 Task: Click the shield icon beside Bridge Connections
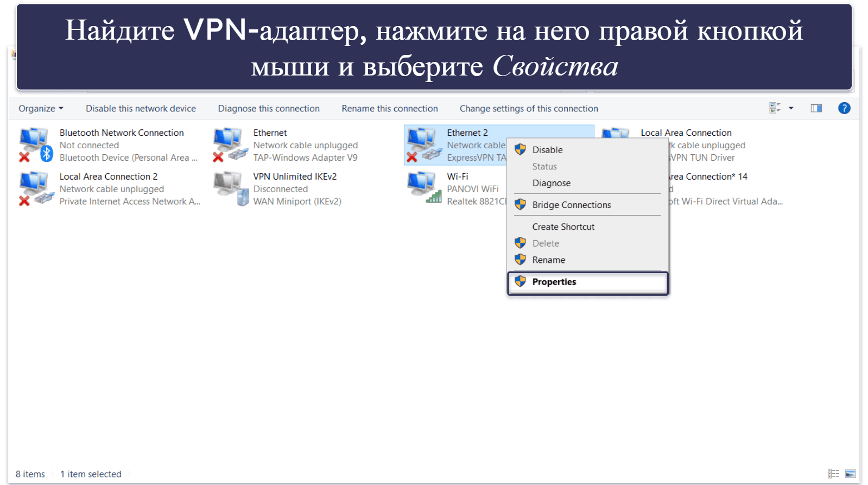point(520,204)
